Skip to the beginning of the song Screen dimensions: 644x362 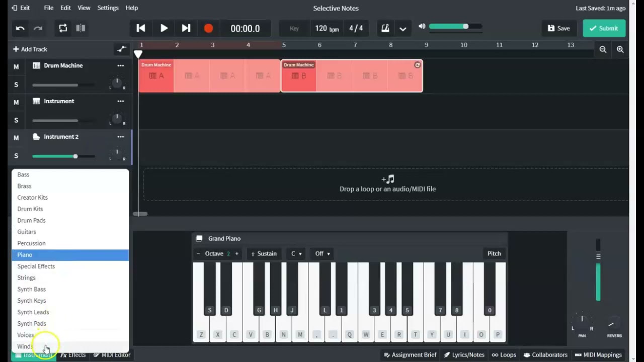point(141,28)
